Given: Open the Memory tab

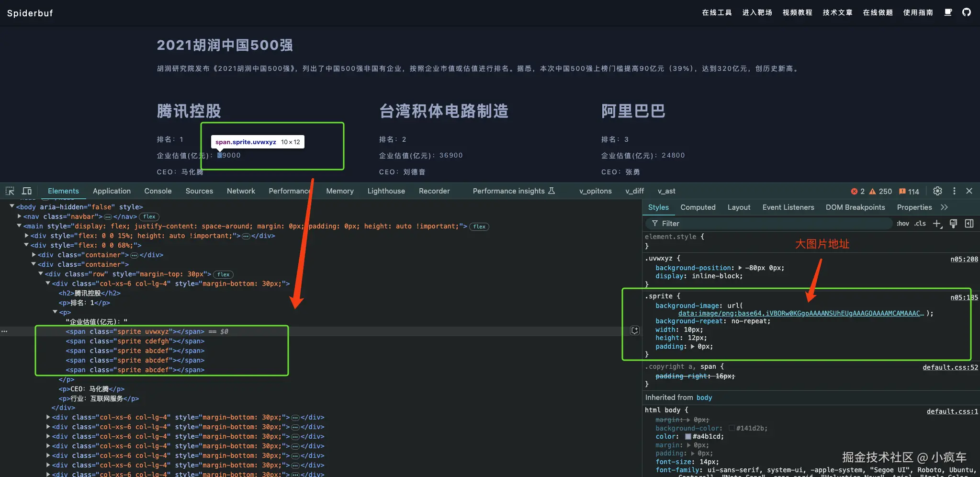Looking at the screenshot, I should tap(340, 191).
